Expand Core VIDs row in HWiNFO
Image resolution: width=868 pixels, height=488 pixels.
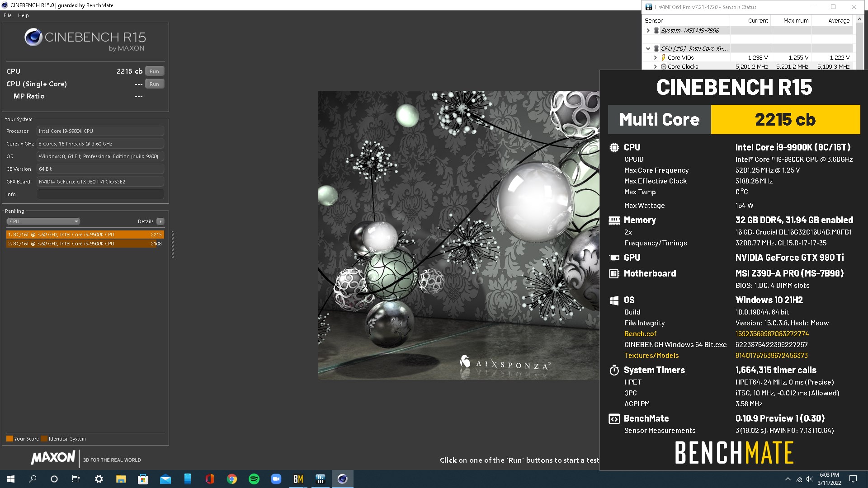point(655,57)
